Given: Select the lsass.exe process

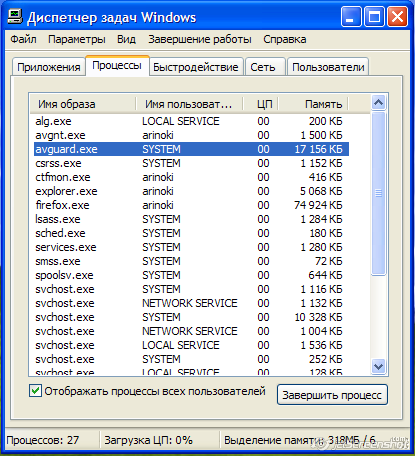Looking at the screenshot, I should [192, 219].
